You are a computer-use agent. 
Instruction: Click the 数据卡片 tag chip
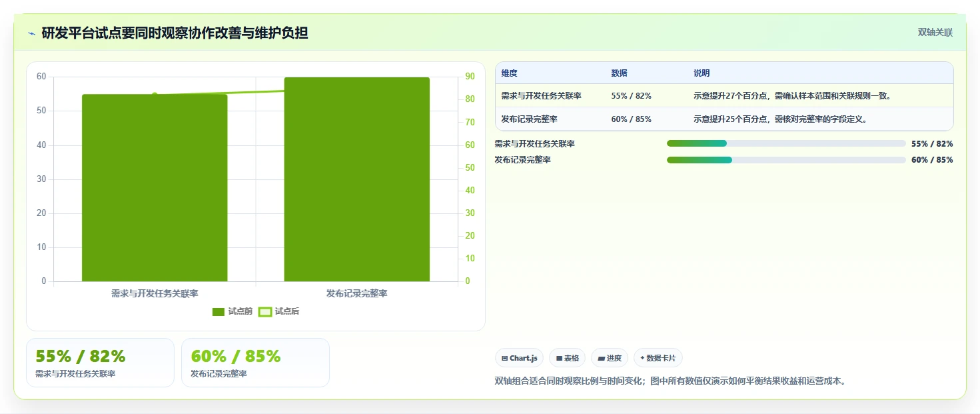tap(658, 358)
